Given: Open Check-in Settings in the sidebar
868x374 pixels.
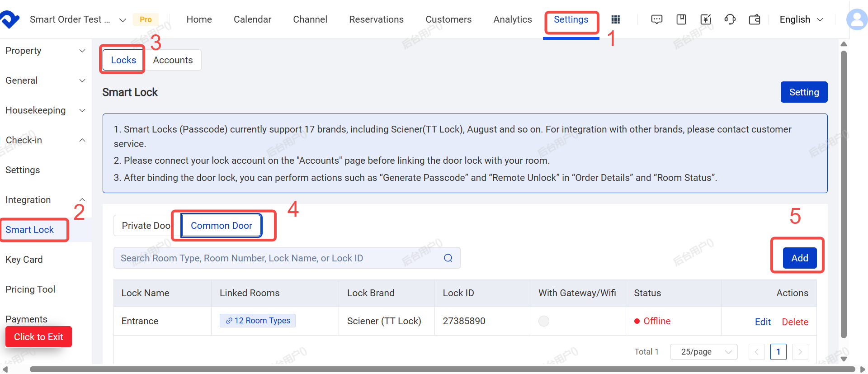Looking at the screenshot, I should tap(23, 170).
